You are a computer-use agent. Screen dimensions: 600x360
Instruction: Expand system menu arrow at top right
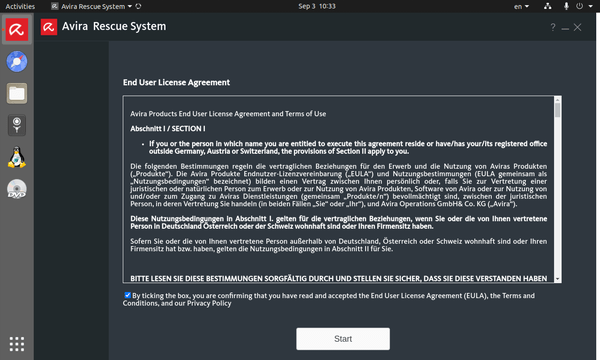pyautogui.click(x=590, y=7)
